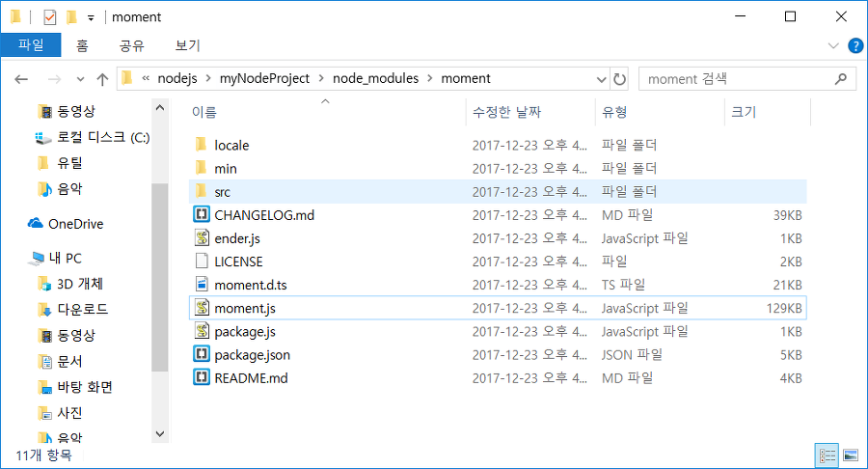The image size is (868, 469).
Task: Click the 사진 pictures icon
Action: pos(44,413)
